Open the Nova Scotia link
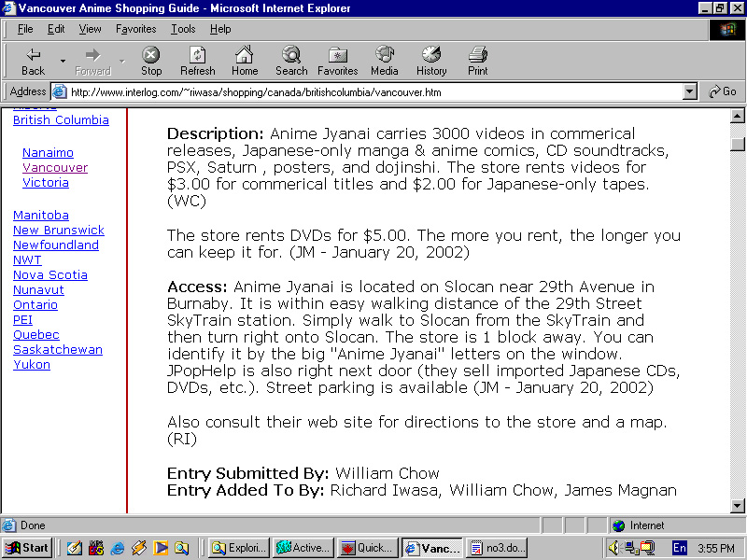The height and width of the screenshot is (560, 747). click(x=50, y=274)
